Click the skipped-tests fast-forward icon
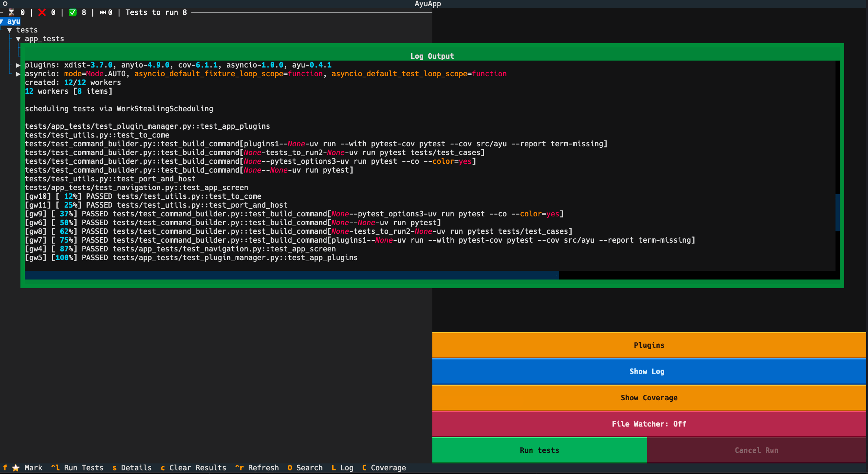Viewport: 868px width, 474px height. pyautogui.click(x=103, y=12)
